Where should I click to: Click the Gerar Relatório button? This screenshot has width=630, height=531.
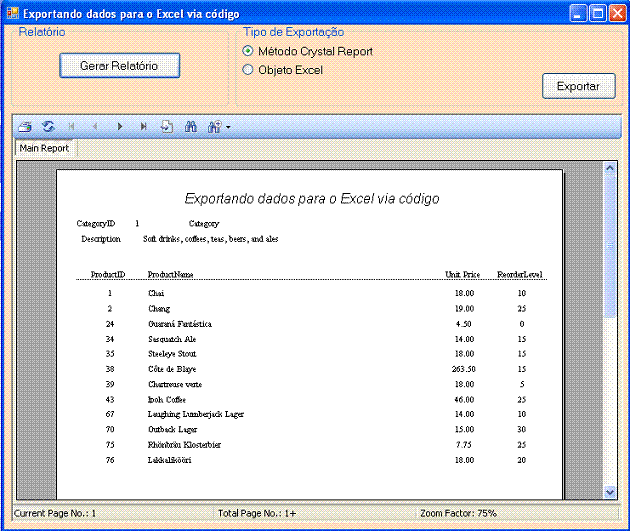[119, 65]
